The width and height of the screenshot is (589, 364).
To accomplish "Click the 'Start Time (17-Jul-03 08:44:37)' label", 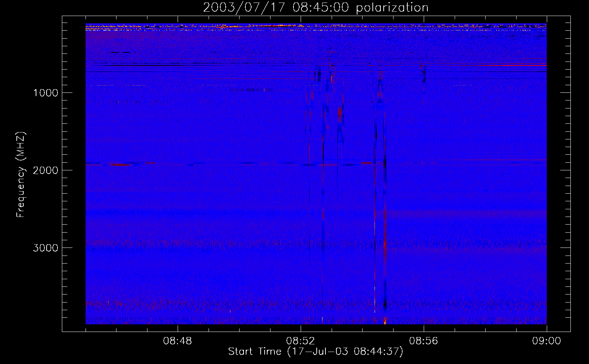I will (x=316, y=352).
